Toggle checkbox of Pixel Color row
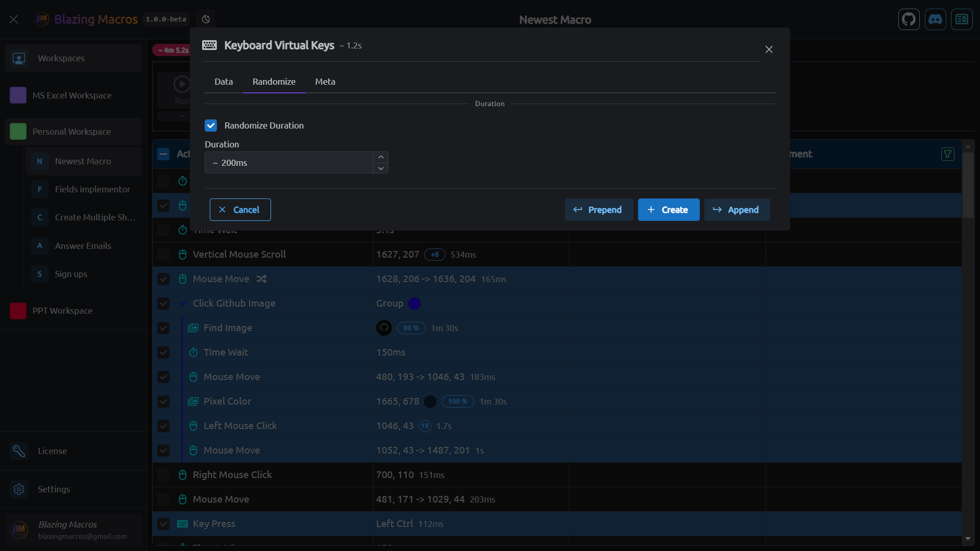 pyautogui.click(x=163, y=402)
